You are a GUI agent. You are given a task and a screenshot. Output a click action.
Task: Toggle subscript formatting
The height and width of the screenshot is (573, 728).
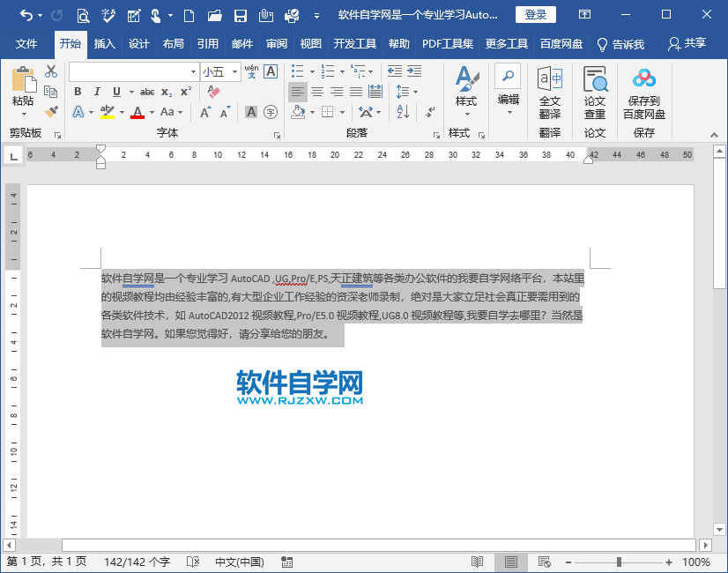click(x=165, y=91)
